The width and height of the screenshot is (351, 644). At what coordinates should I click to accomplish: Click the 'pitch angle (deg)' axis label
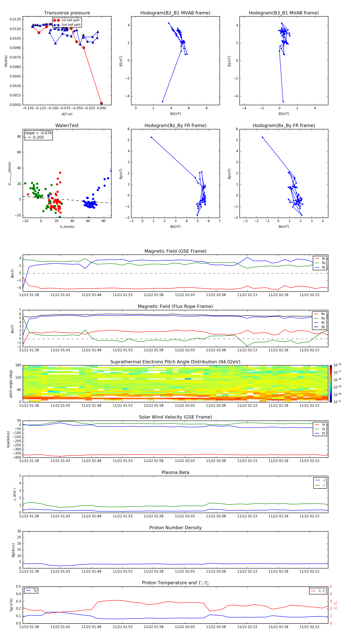pos(11,384)
